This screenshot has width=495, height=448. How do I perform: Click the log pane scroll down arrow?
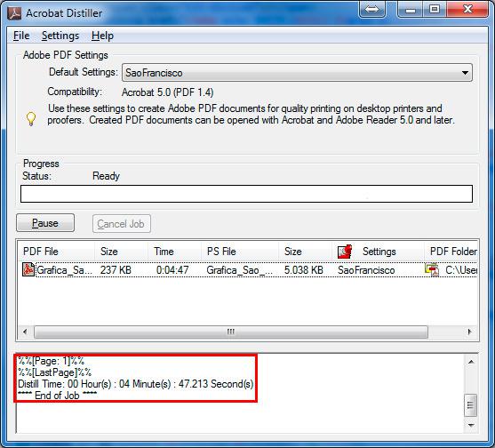click(471, 426)
